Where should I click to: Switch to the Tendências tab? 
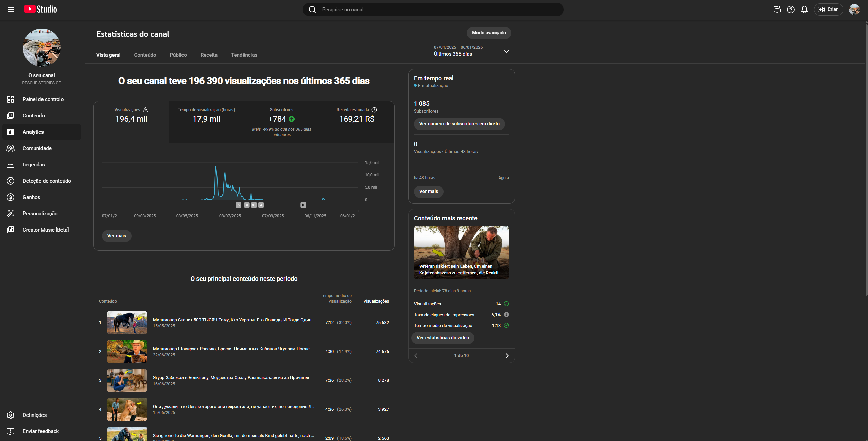coord(244,55)
